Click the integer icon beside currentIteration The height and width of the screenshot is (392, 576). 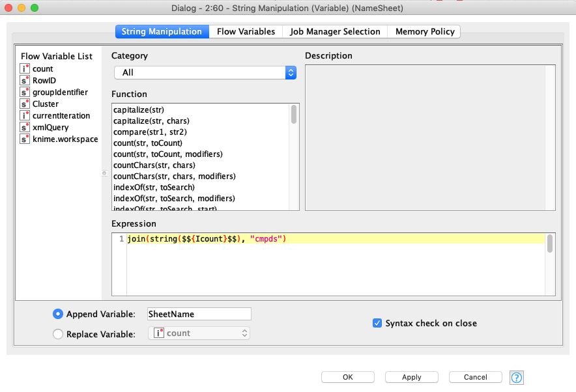pyautogui.click(x=25, y=116)
